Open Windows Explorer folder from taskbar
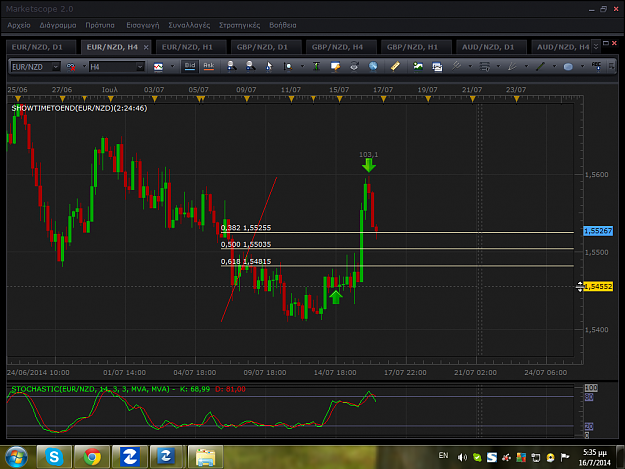Viewport: 625px width, 469px height. pyautogui.click(x=205, y=457)
